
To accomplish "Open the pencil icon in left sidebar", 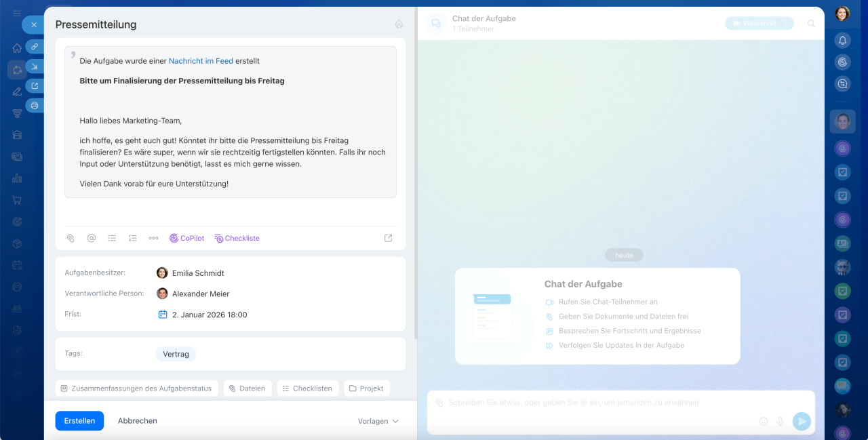I will coord(17,92).
